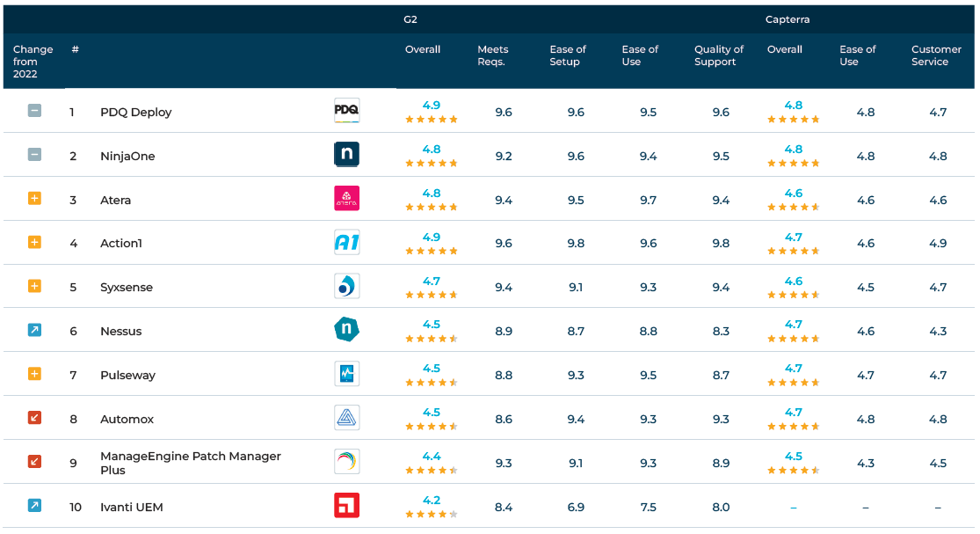This screenshot has width=980, height=534.
Task: Select Ivanti UEM's G2 overall score 4.2
Action: [x=432, y=501]
